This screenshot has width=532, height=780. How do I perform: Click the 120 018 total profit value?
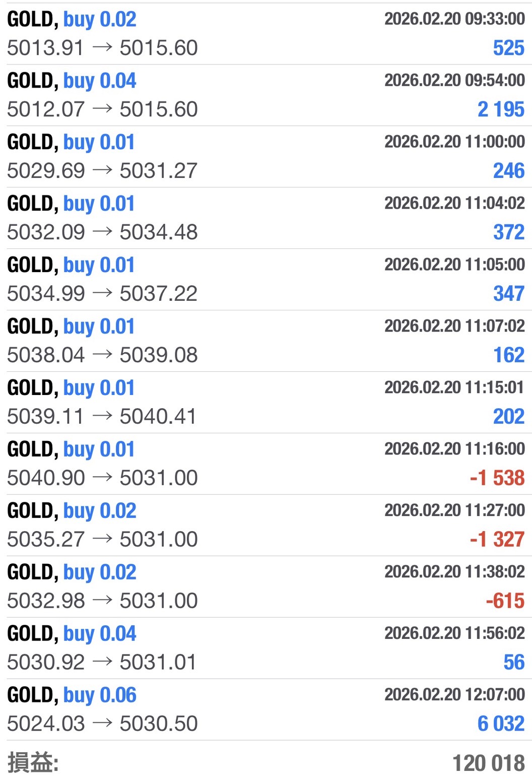click(488, 763)
